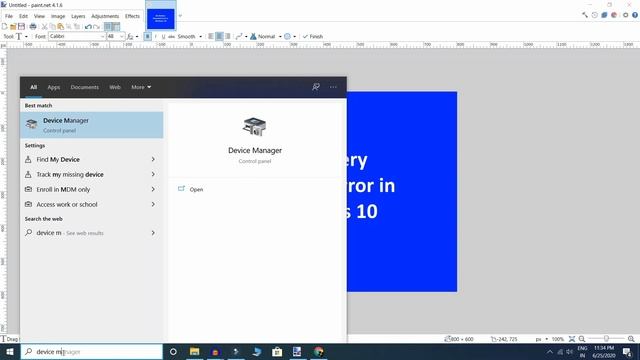The width and height of the screenshot is (640, 360).
Task: Open the File menu
Action: pyautogui.click(x=9, y=16)
